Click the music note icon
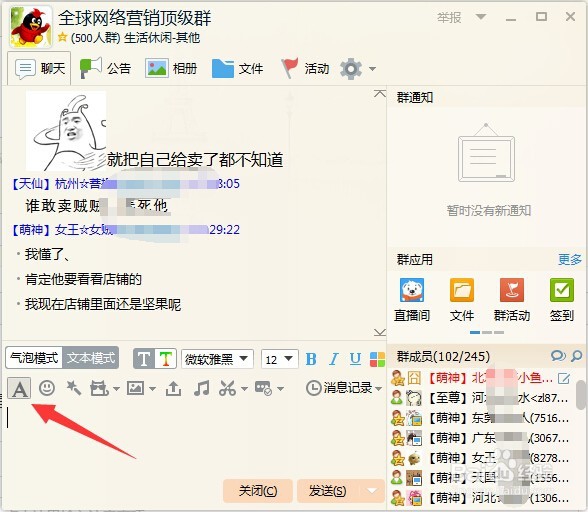This screenshot has width=588, height=512. [x=201, y=388]
